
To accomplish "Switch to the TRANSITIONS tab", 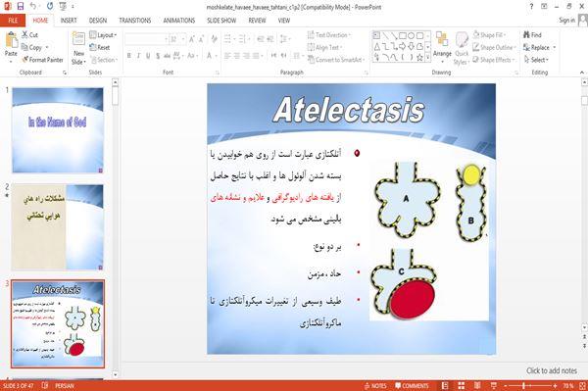I will 135,21.
